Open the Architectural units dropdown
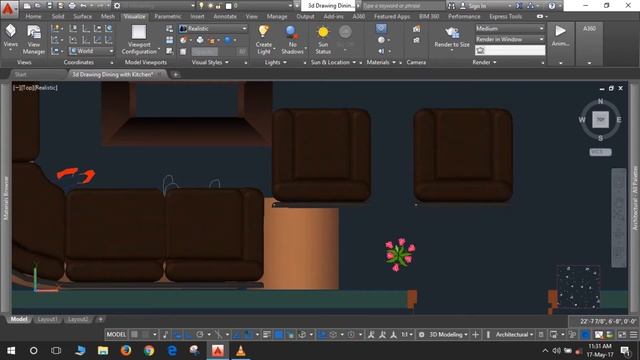Viewport: 640px width, 360px height. tap(514, 335)
